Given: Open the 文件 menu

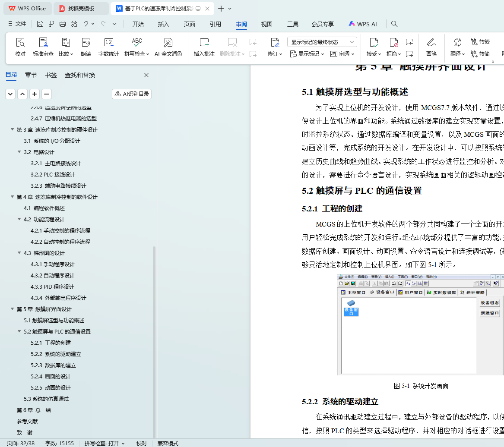Looking at the screenshot, I should [x=17, y=24].
